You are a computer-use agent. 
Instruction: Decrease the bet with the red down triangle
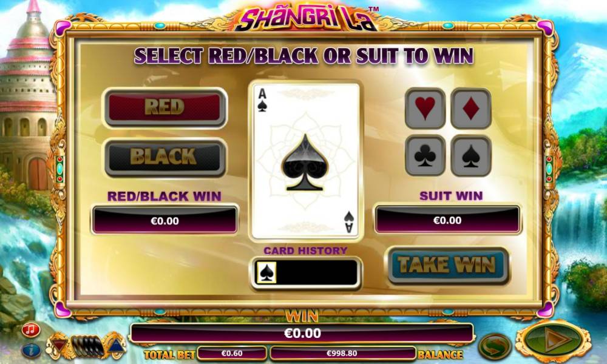tap(59, 344)
